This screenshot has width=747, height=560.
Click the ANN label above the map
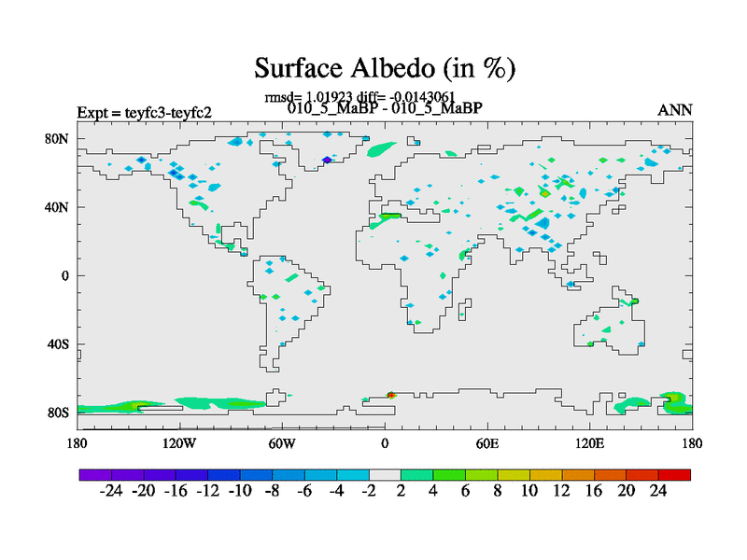[675, 110]
